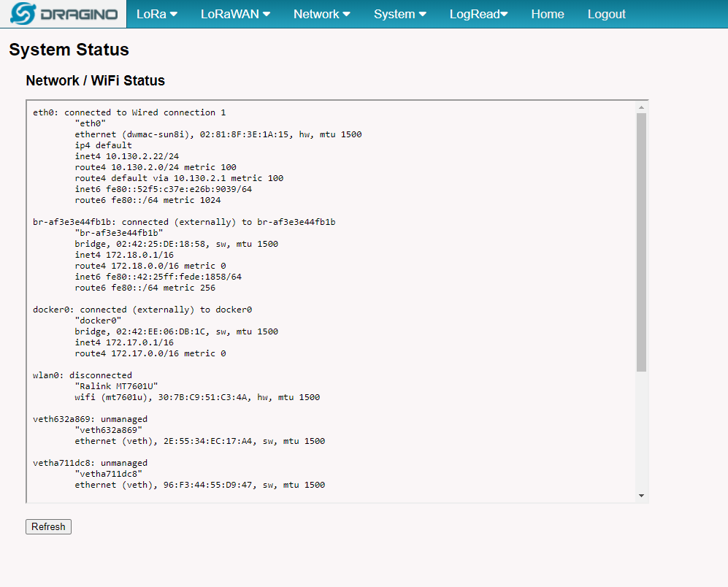Click the eth0 MAC address 02:81:8F:3E:1A:15 line
Screen dimensions: 728x587
click(x=218, y=134)
